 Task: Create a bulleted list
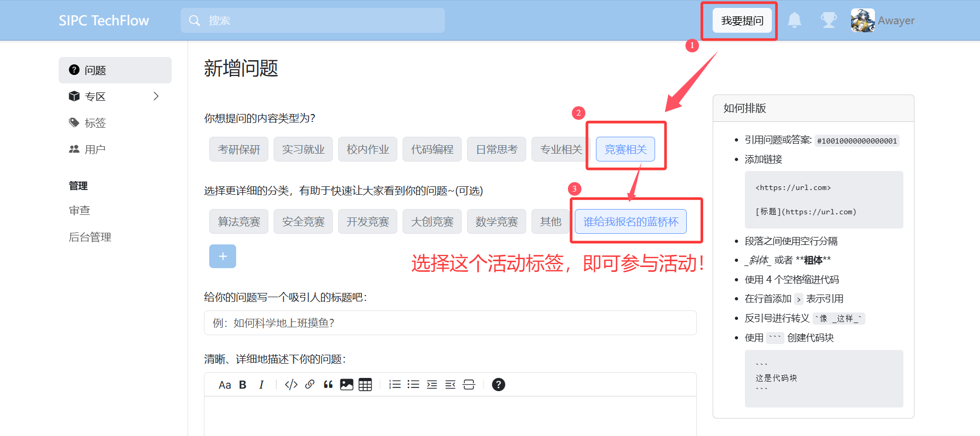point(413,384)
